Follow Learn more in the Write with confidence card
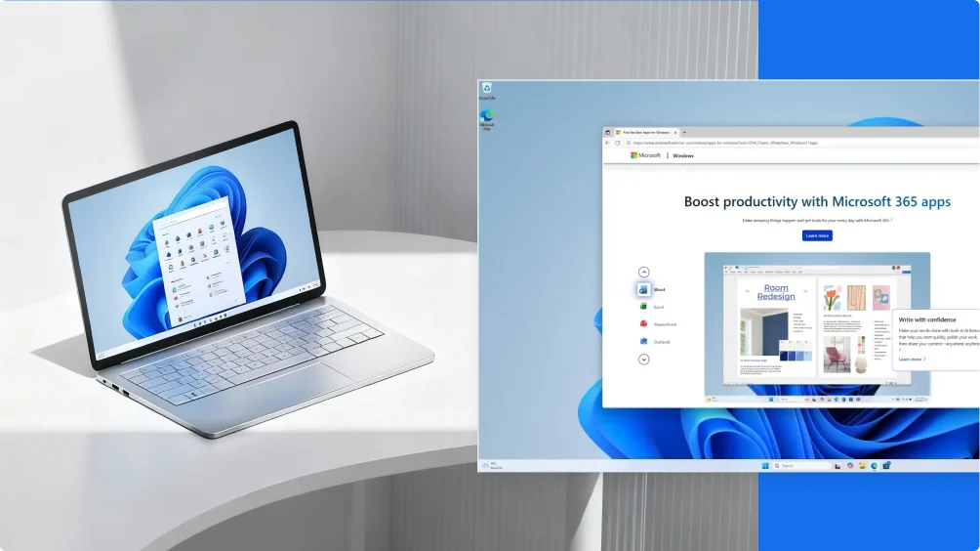 (x=912, y=359)
